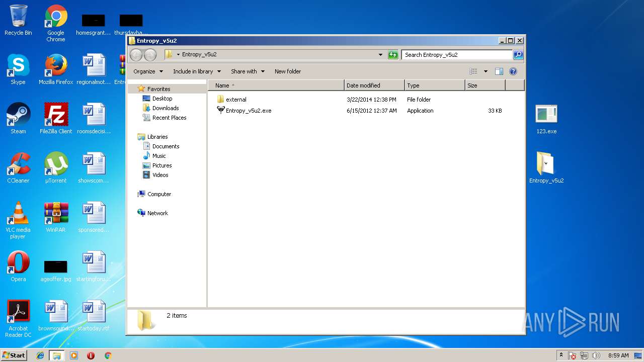Viewport: 644px width, 362px height.
Task: Launch VLC media player shortcut
Action: click(x=18, y=220)
